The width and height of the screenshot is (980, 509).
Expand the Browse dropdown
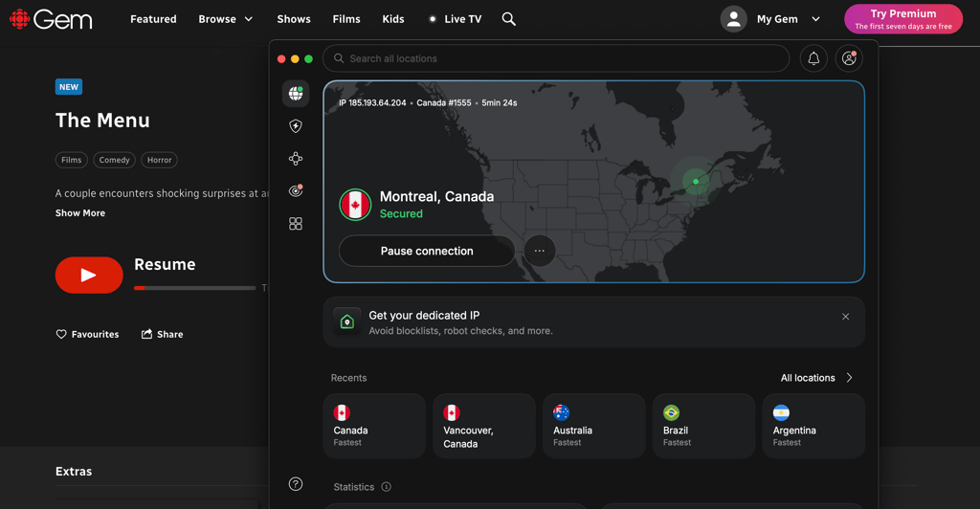click(226, 19)
